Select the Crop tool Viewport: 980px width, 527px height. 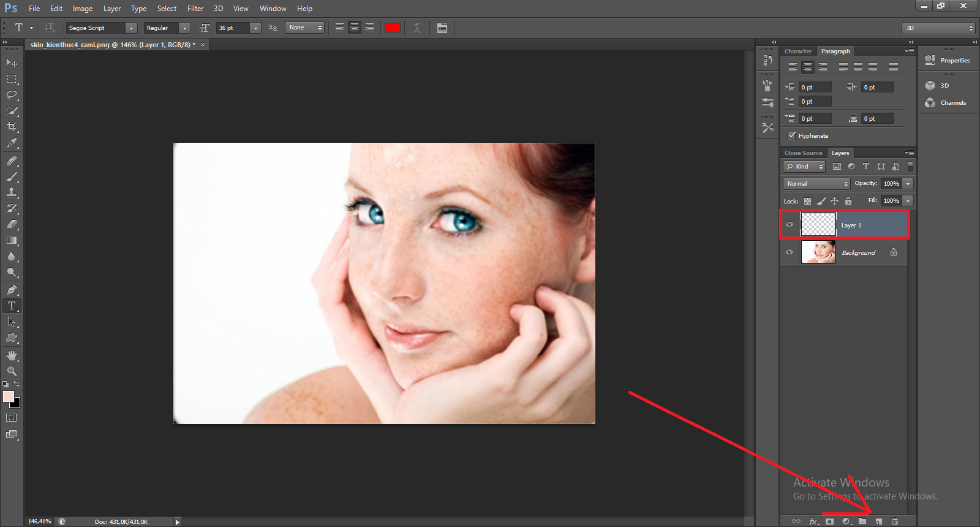(12, 127)
